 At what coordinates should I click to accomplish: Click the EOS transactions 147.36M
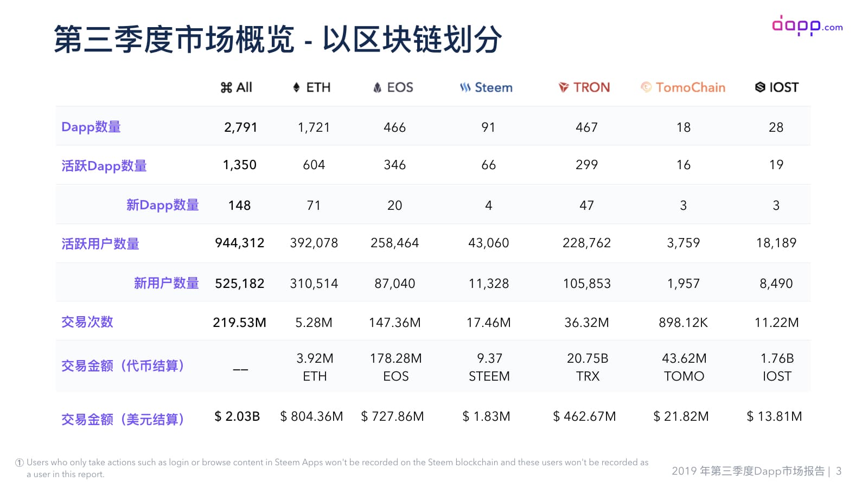tap(394, 323)
